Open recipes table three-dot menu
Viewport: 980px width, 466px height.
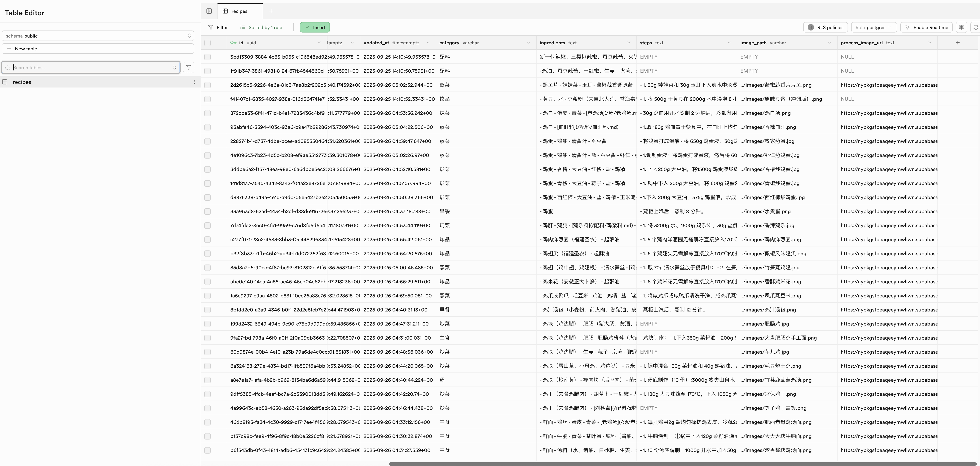tap(194, 82)
